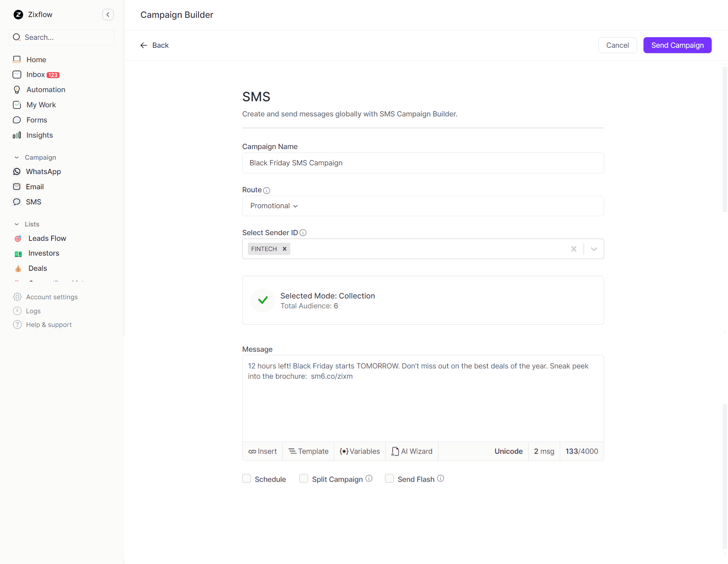Click the Select Sender ID info icon
Viewport: 728px width, 564px height.
point(303,233)
